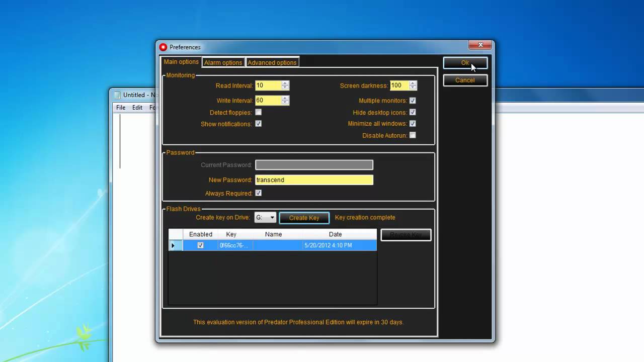This screenshot has width=644, height=362.
Task: Increase Read Interval with up arrow
Action: tap(285, 83)
